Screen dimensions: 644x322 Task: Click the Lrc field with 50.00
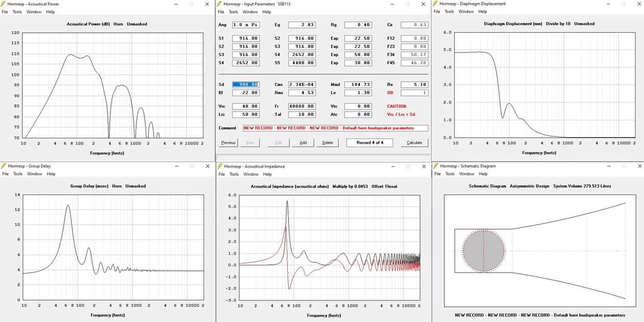(246, 114)
